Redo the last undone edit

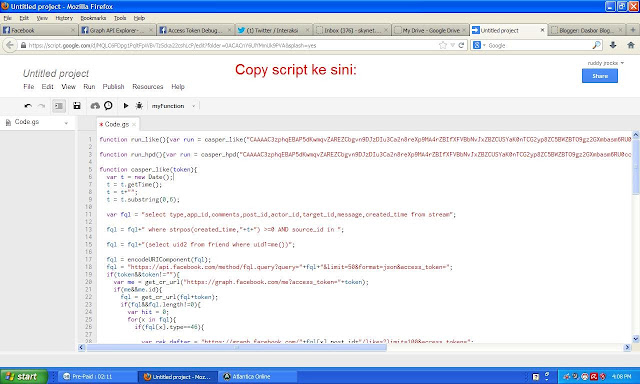click(41, 106)
